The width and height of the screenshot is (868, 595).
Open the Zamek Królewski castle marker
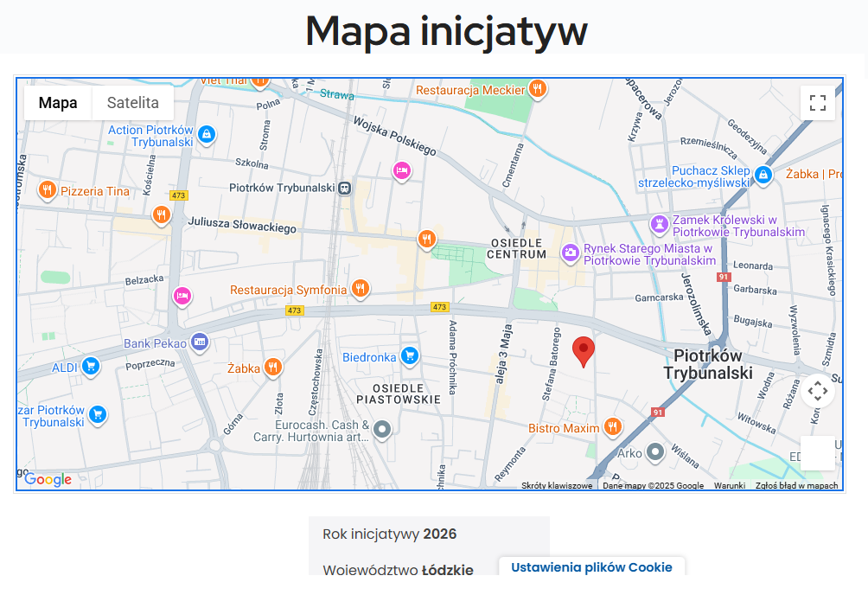(x=660, y=225)
